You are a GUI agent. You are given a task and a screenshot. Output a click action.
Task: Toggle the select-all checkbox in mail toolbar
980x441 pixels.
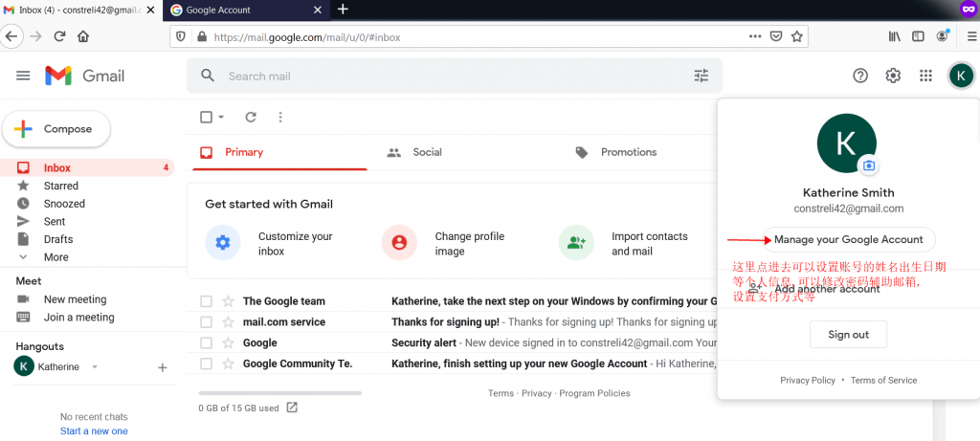tap(206, 117)
